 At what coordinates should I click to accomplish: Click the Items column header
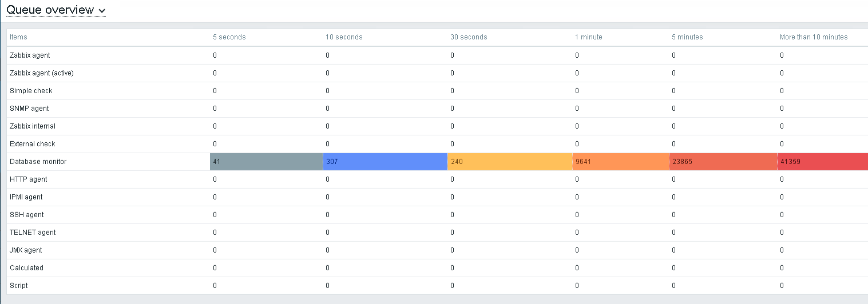(x=18, y=37)
